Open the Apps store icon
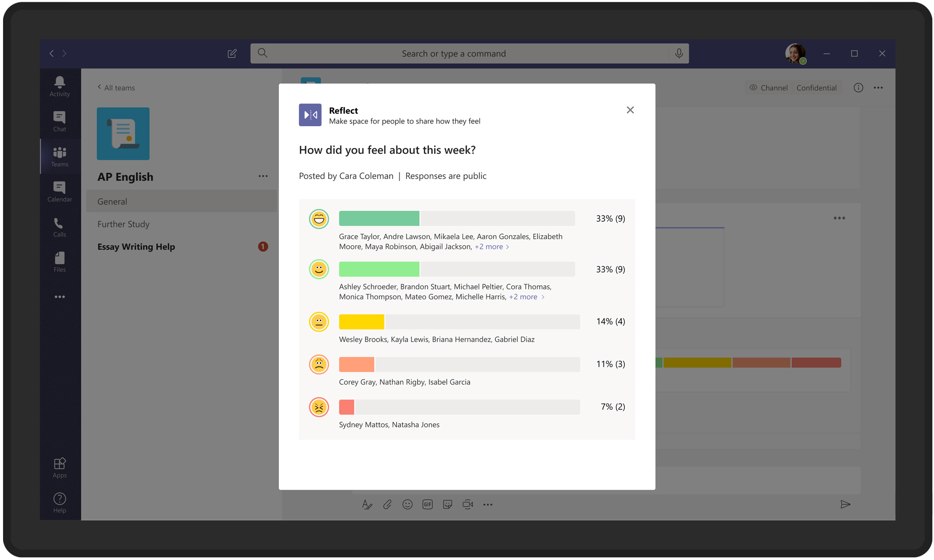Viewport: 934px width, 560px height. 60,468
